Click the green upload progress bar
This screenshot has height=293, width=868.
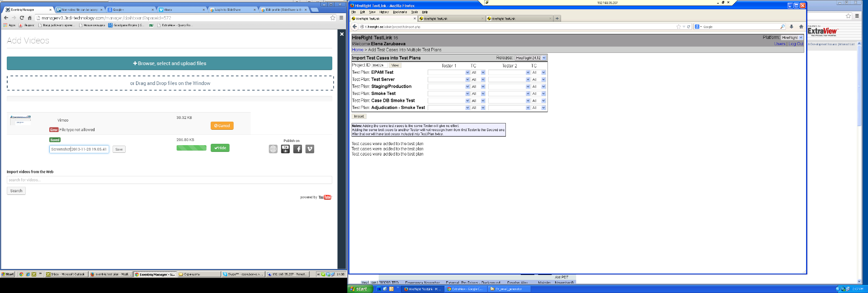[x=191, y=148]
